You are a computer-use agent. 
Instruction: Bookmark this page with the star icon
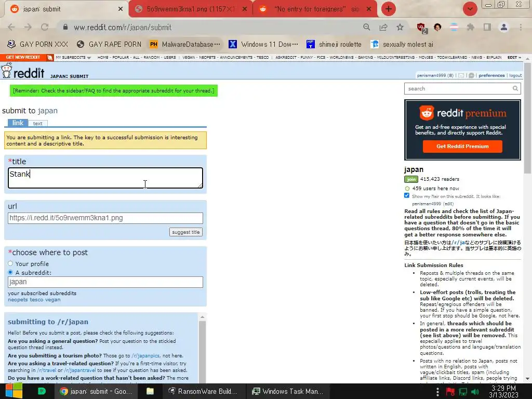(400, 27)
